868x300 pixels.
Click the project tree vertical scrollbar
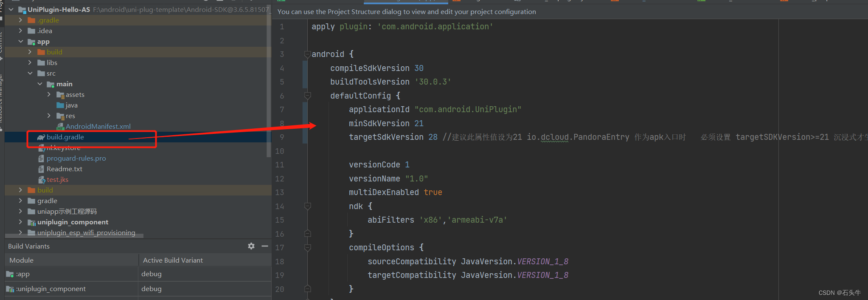pyautogui.click(x=268, y=81)
